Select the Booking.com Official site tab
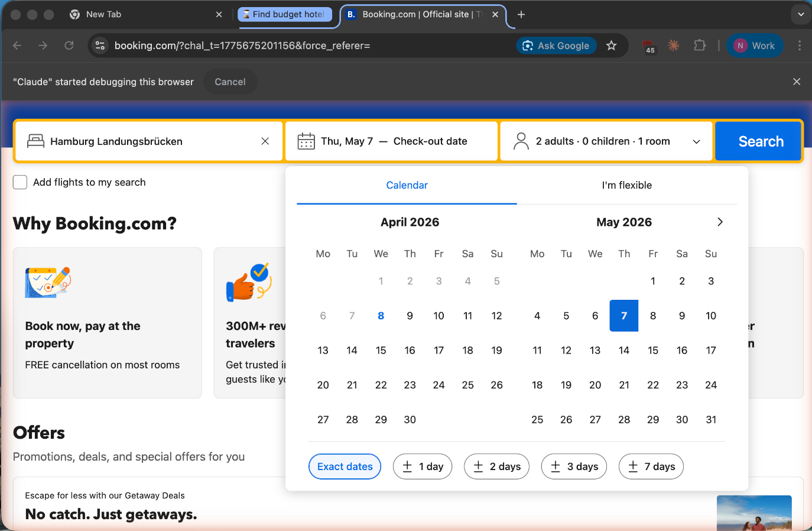The height and width of the screenshot is (531, 812). point(423,14)
